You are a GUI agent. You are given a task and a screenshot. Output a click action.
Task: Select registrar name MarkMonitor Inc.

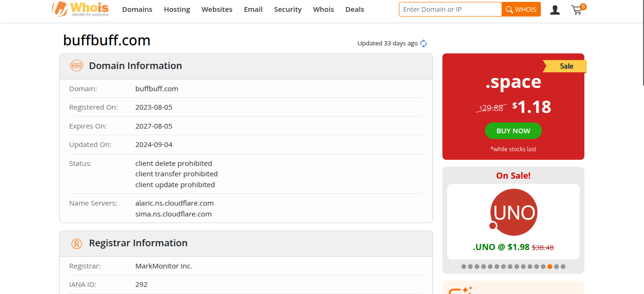point(164,266)
